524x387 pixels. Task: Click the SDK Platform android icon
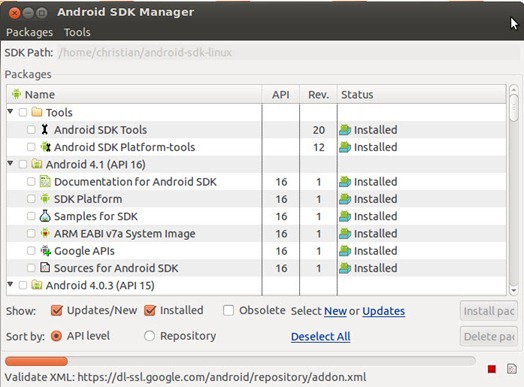point(45,199)
